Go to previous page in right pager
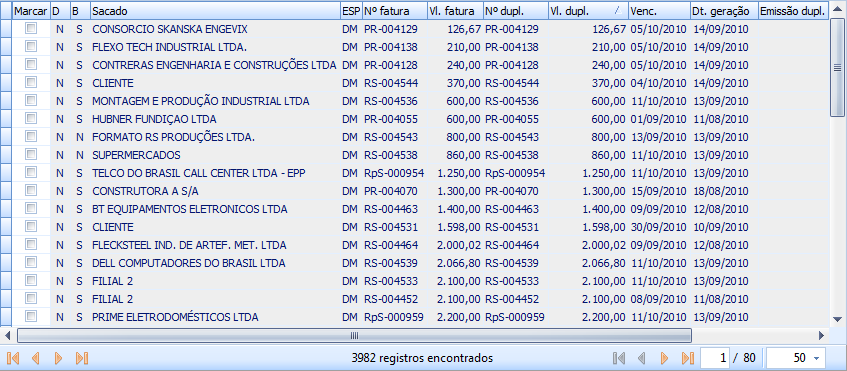 click(x=642, y=358)
